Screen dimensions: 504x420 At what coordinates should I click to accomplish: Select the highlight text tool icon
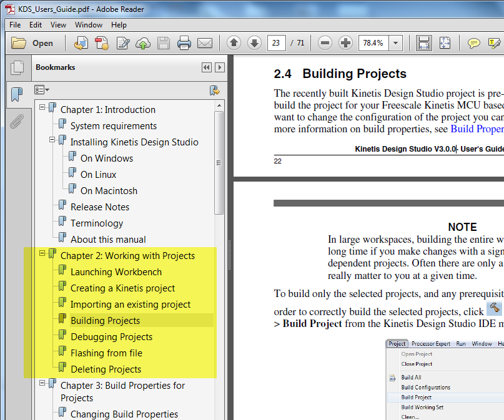click(x=495, y=43)
